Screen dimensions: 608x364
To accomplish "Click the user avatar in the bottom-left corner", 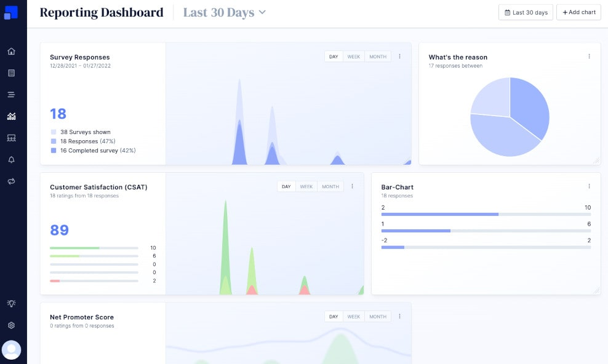I will (11, 350).
